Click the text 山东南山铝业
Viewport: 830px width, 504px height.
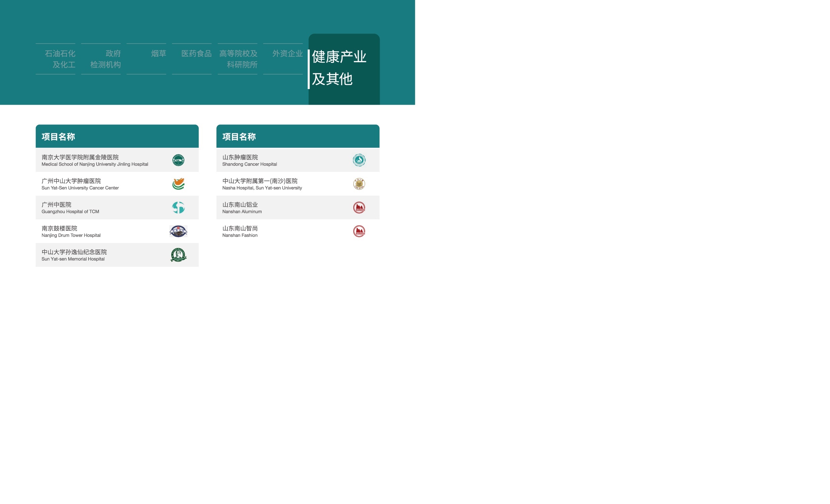pyautogui.click(x=240, y=205)
